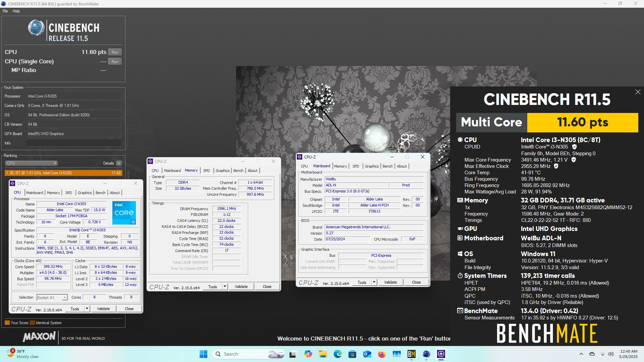The image size is (644, 362).
Task: Click the CPU-Z icon in right window title
Action: 300,157
